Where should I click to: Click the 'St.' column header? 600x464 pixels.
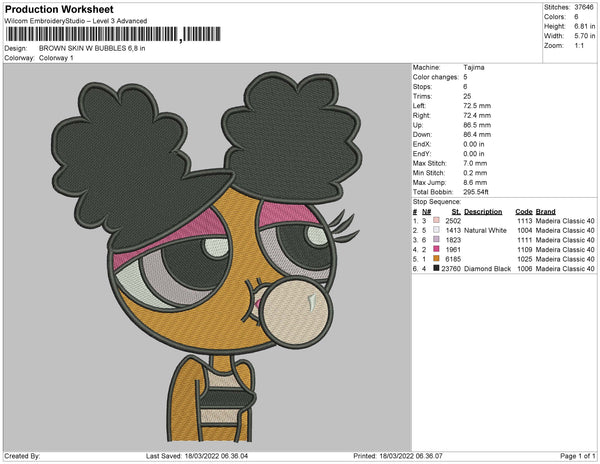point(456,212)
